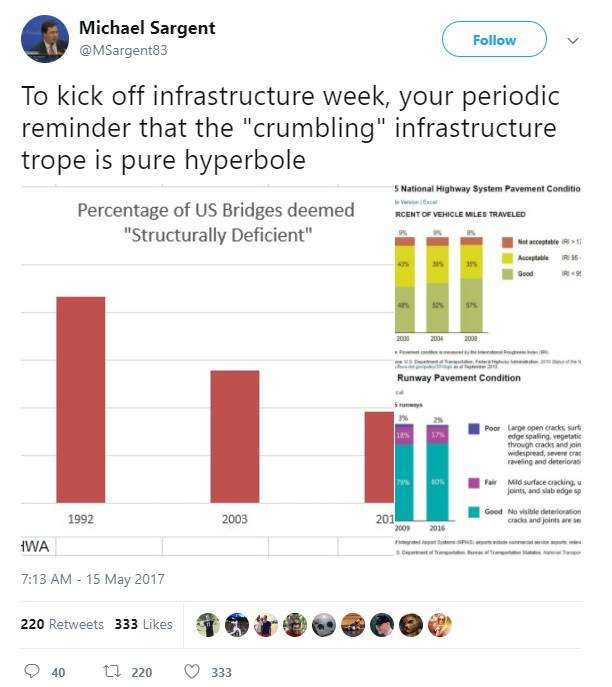Image resolution: width=612 pixels, height=687 pixels.
Task: Like the tweet with the heart icon
Action: [x=193, y=671]
